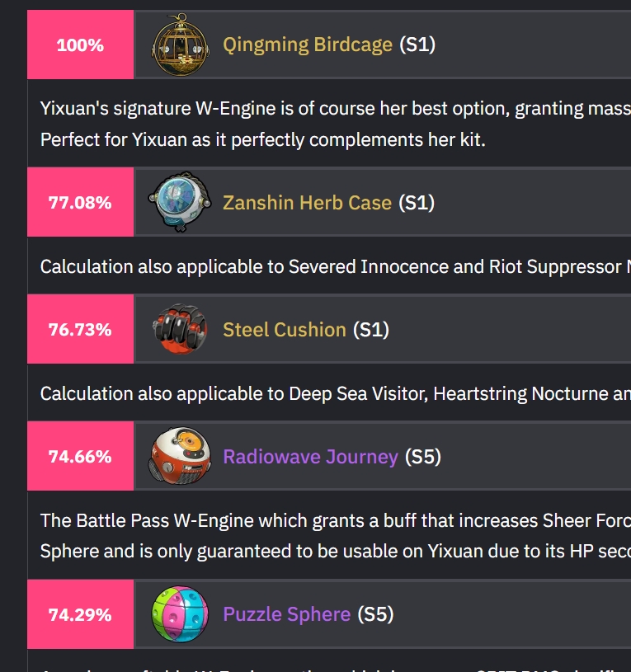Collapse the Steel Cushion row header

tap(329, 329)
